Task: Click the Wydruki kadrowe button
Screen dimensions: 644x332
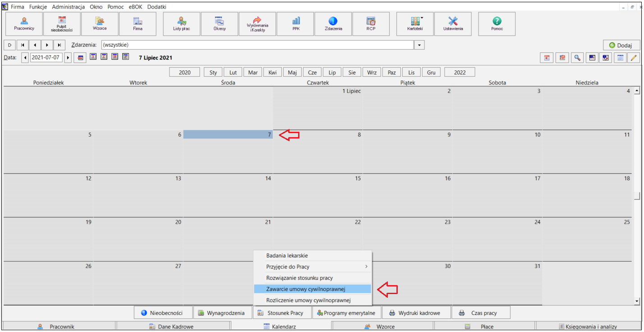Action: [x=416, y=313]
